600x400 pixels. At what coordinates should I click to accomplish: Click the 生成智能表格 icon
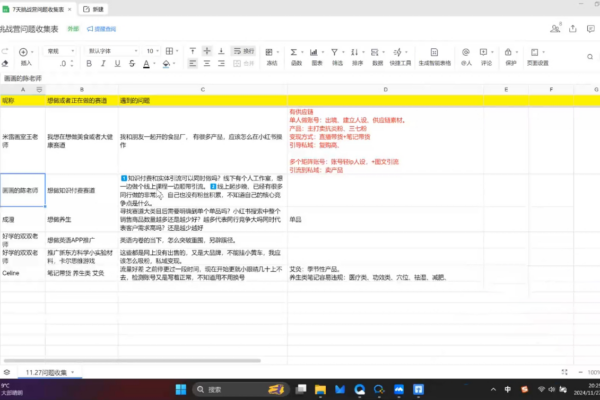(434, 52)
